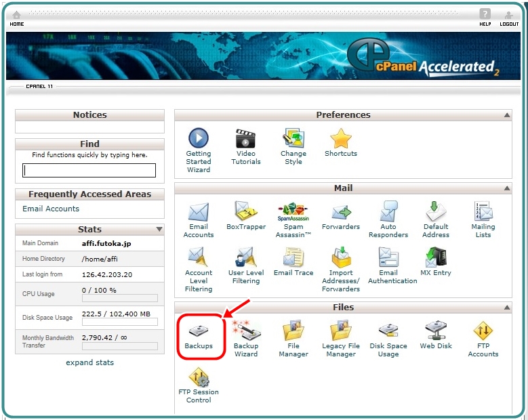This screenshot has height=420, width=528.
Task: Open Help in the top bar
Action: coord(485,18)
